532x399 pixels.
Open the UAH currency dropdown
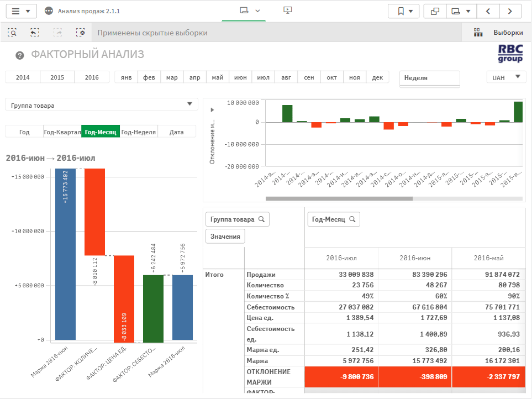pyautogui.click(x=506, y=77)
